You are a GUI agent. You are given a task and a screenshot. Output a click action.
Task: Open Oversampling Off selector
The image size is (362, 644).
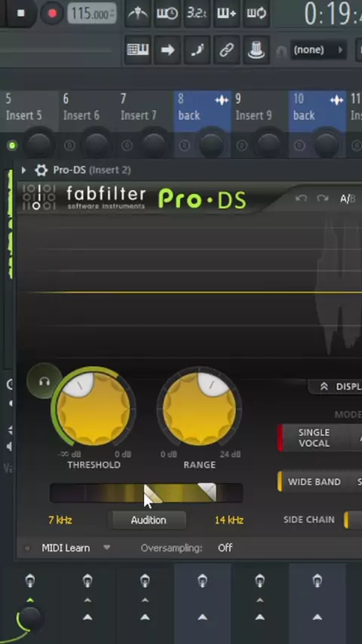coord(225,548)
